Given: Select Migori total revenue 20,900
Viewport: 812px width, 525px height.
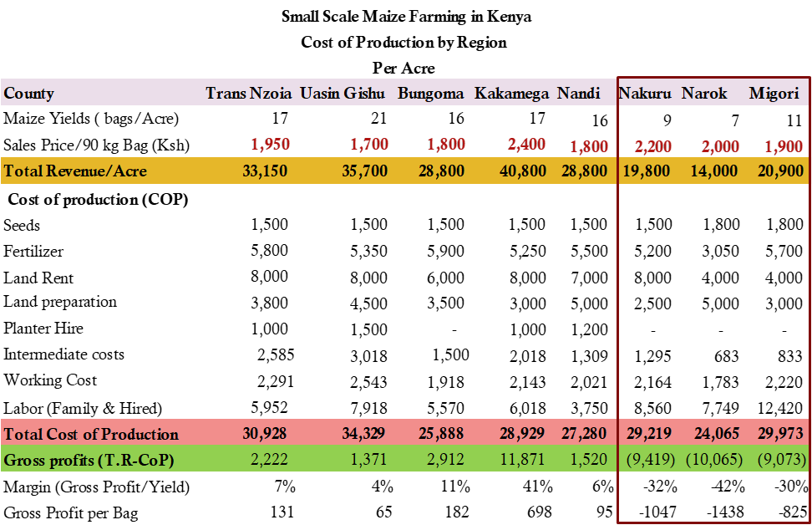Looking at the screenshot, I should tap(780, 171).
